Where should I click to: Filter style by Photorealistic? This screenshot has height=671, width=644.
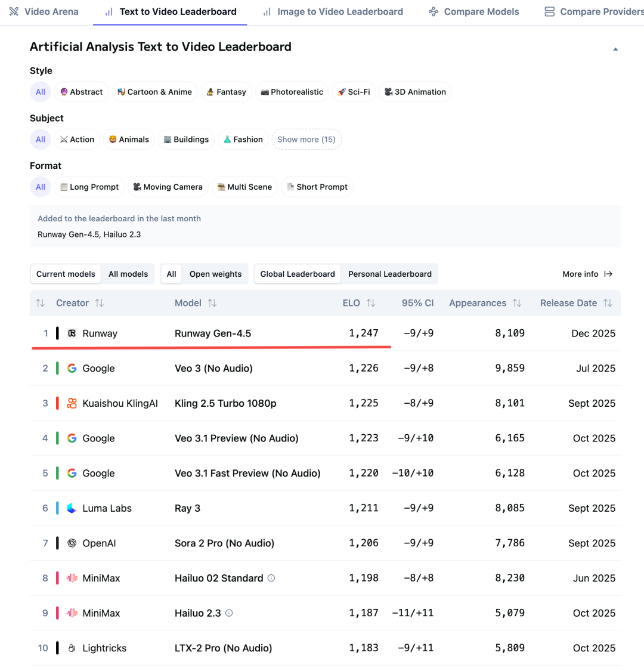coord(292,92)
